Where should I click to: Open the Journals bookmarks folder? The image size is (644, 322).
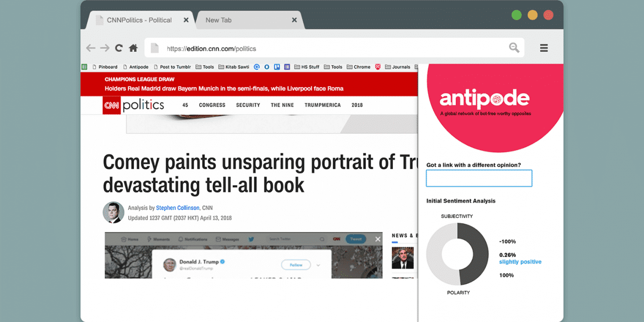coord(397,67)
